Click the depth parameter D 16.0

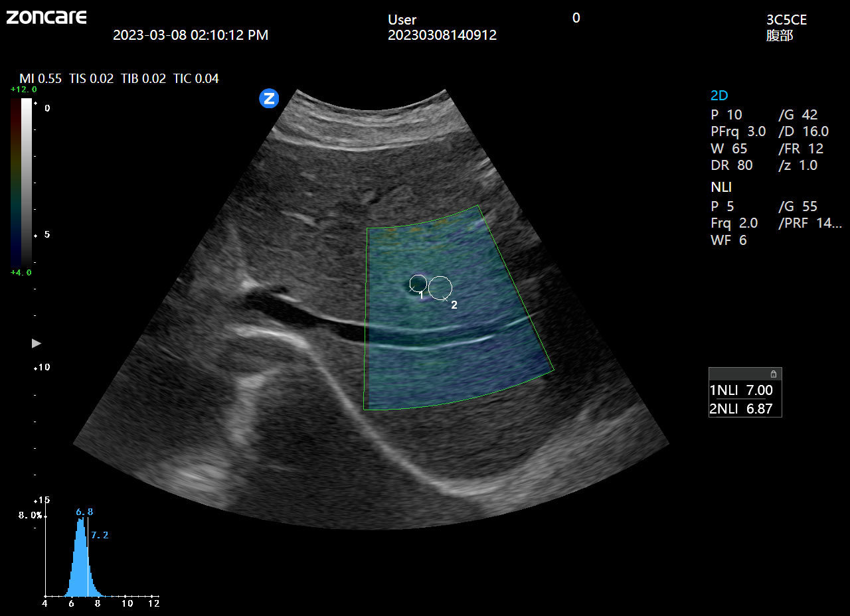pos(803,131)
